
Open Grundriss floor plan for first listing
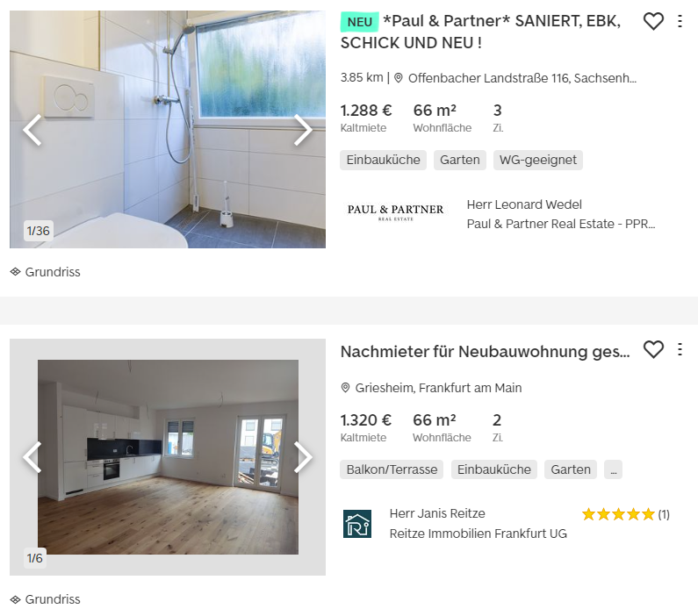click(46, 272)
